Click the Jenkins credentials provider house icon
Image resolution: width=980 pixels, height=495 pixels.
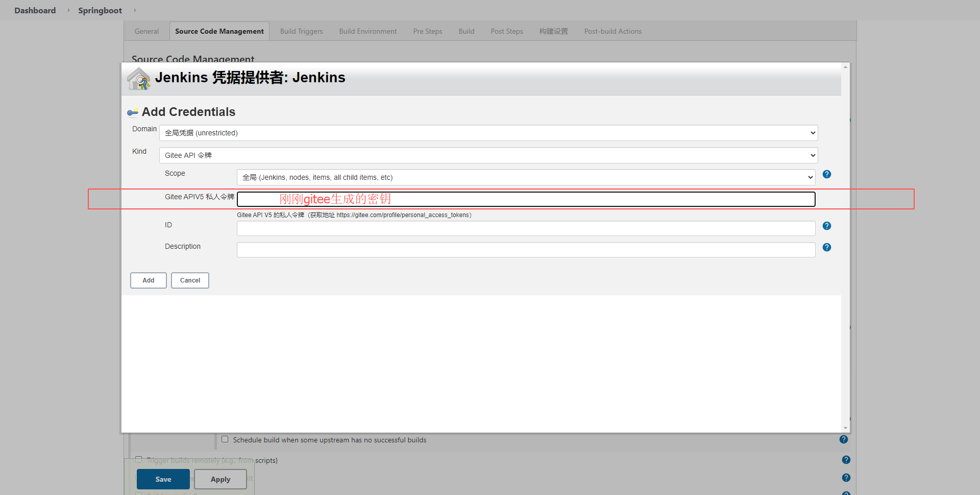[x=139, y=79]
